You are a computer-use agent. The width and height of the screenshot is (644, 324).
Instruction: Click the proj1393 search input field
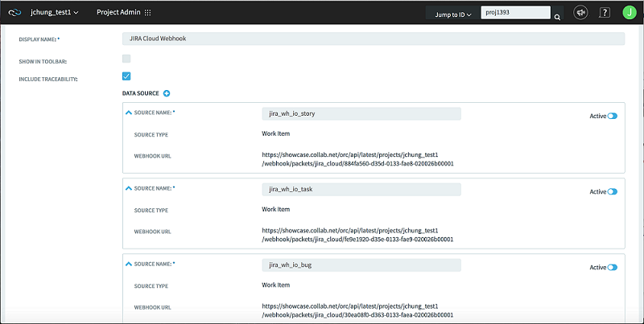515,13
